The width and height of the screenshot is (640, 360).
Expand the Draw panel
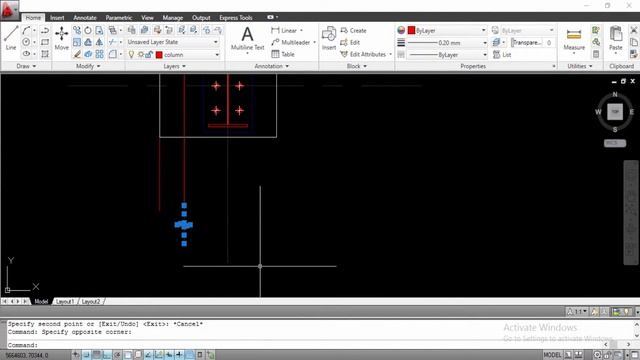point(26,66)
